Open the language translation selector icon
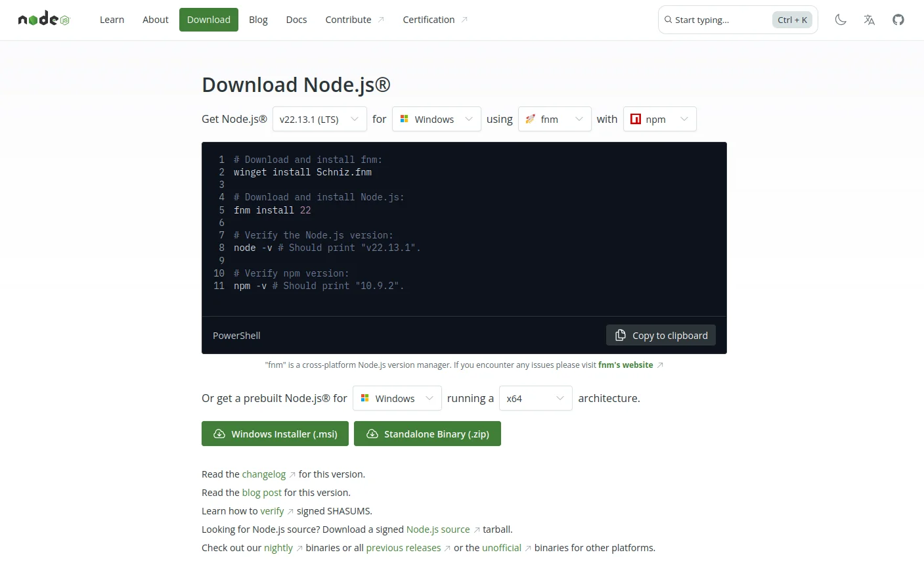Image resolution: width=924 pixels, height=584 pixels. (x=869, y=20)
